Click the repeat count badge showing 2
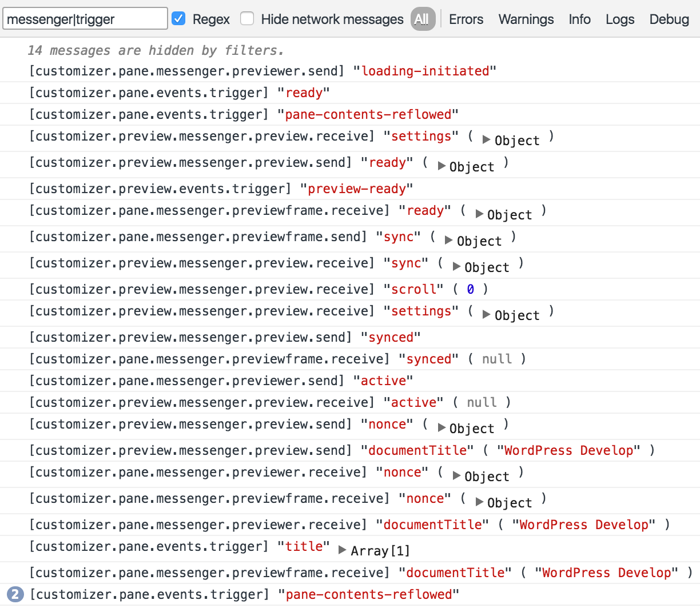This screenshot has height=608, width=700. point(15,594)
